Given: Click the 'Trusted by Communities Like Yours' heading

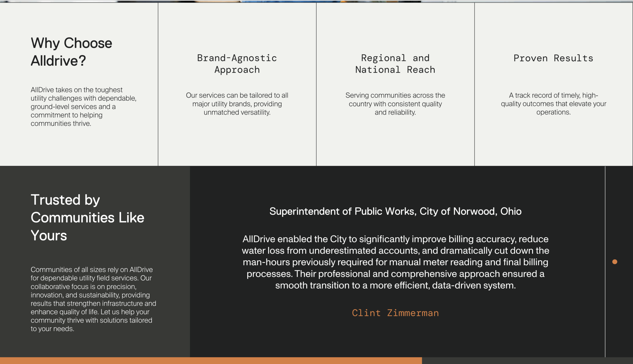Looking at the screenshot, I should point(87,217).
